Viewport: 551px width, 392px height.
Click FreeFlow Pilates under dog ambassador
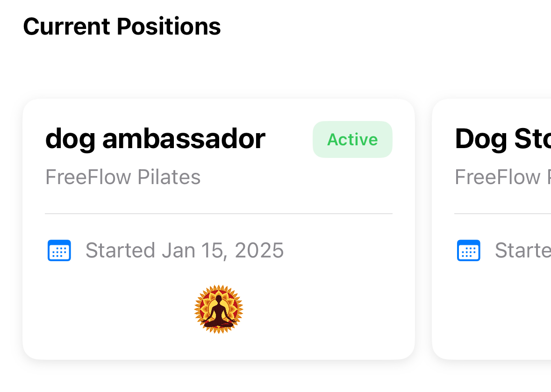pyautogui.click(x=123, y=177)
